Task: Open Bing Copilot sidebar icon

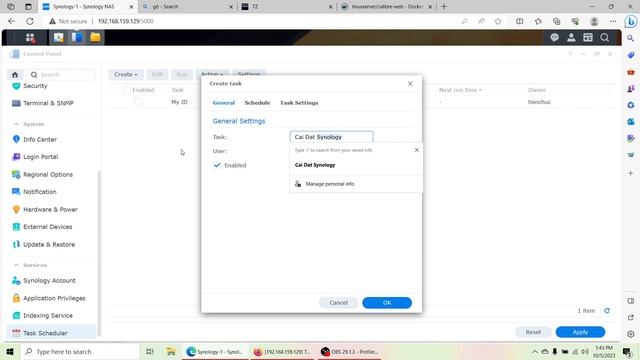Action: tap(631, 21)
